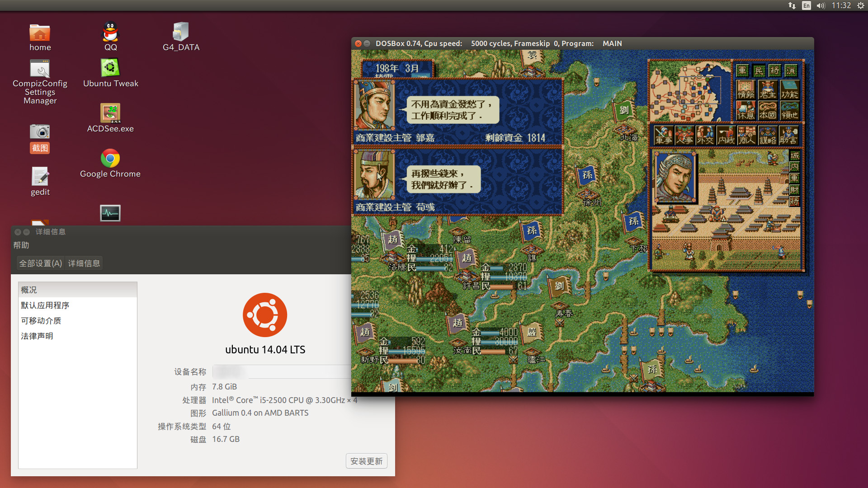
Task: Open ACDSee.exe desktop icon
Action: point(110,118)
